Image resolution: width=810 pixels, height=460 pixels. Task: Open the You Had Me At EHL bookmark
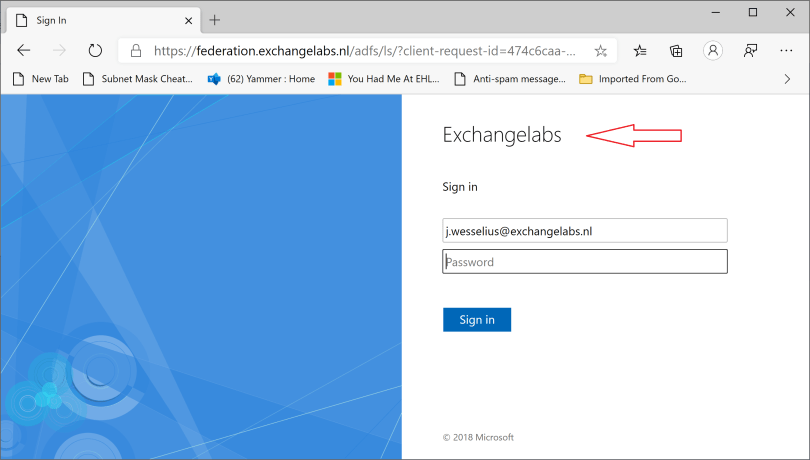[x=384, y=78]
